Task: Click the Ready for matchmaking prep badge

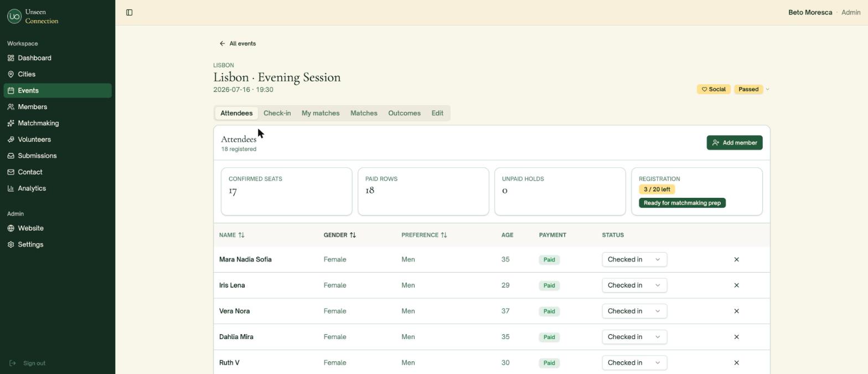Action: click(682, 203)
